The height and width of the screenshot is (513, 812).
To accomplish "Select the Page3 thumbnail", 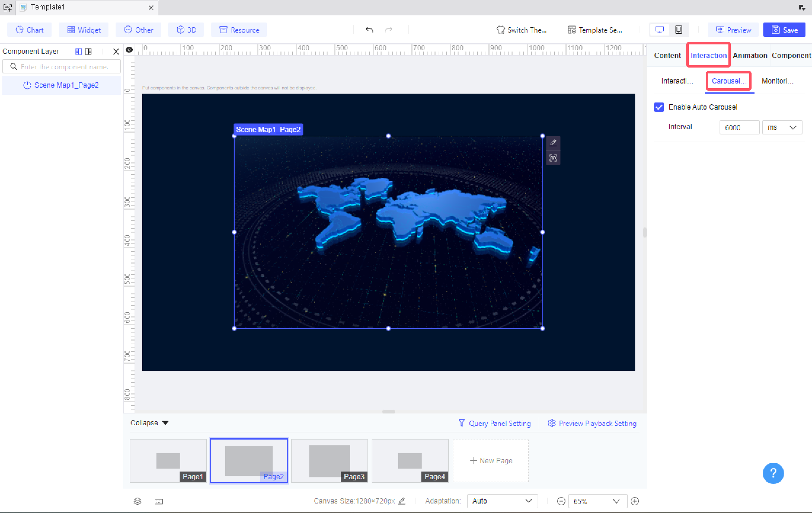I will click(330, 460).
